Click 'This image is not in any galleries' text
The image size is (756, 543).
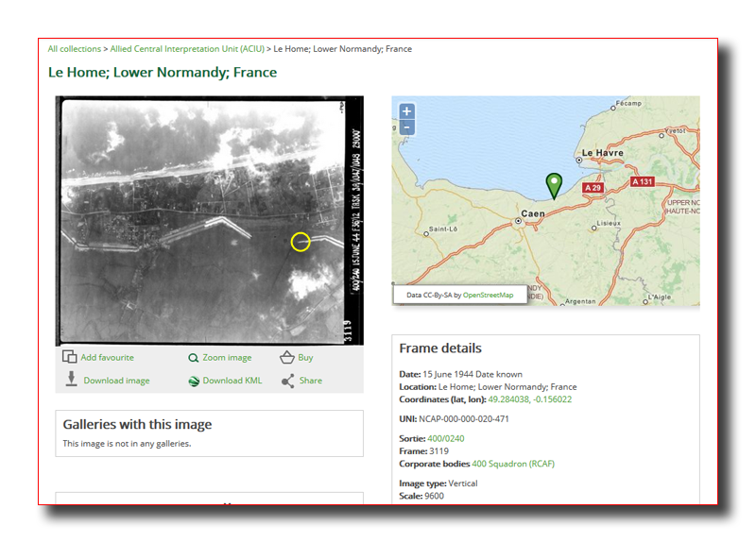click(127, 444)
